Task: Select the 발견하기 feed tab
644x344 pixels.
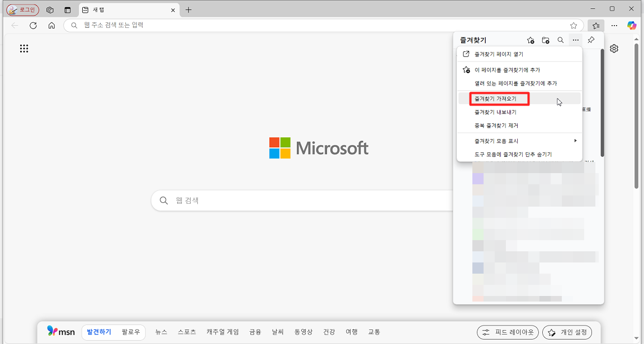Action: pos(99,332)
